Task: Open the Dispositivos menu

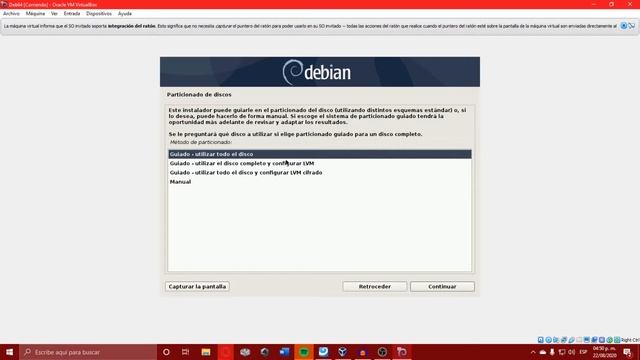Action: [99, 13]
